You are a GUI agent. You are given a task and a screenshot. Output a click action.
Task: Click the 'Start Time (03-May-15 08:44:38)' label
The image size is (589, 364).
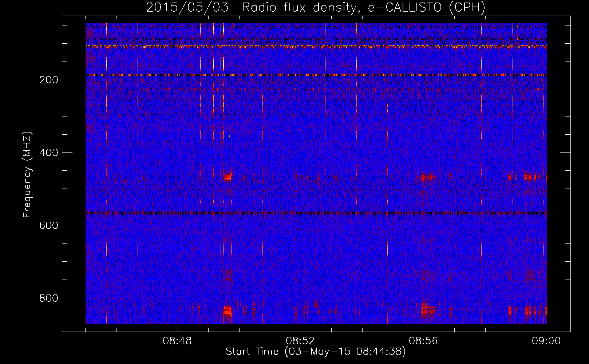pyautogui.click(x=316, y=351)
